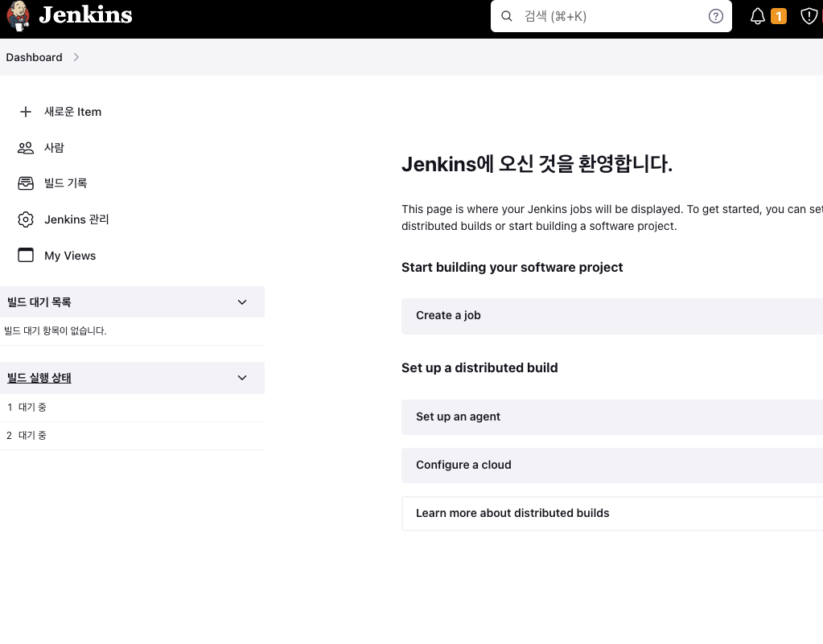Click the orange notification count badge

pyautogui.click(x=779, y=16)
